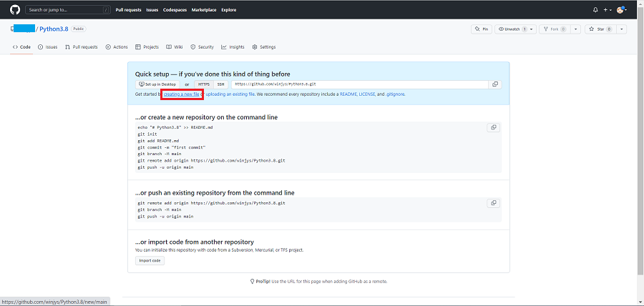This screenshot has width=644, height=306.
Task: Pin this repository
Action: coord(482,29)
